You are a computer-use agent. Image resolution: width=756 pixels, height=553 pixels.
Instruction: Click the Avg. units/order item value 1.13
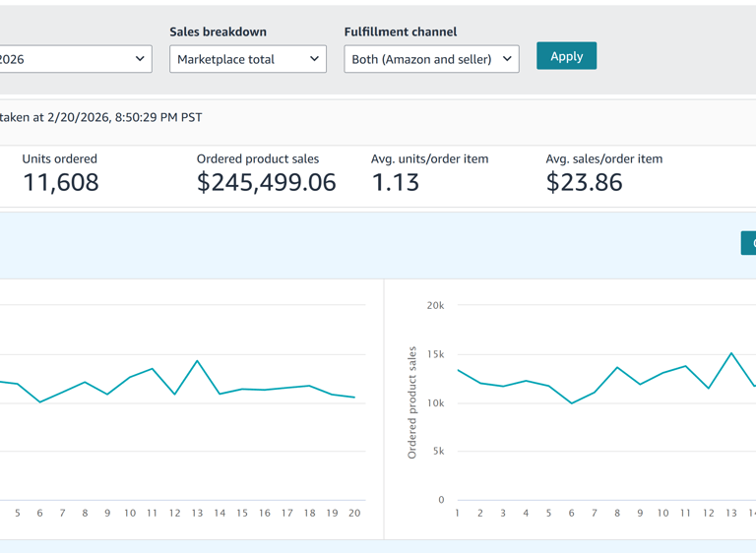point(396,182)
